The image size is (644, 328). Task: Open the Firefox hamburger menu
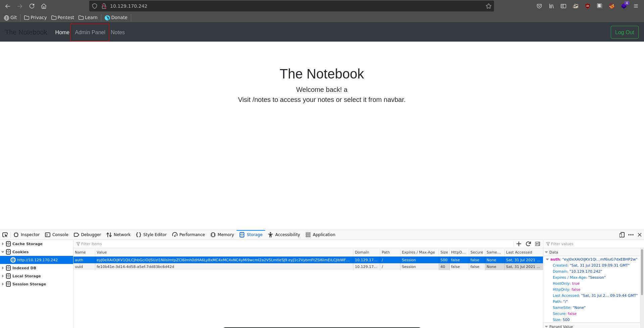pyautogui.click(x=636, y=6)
